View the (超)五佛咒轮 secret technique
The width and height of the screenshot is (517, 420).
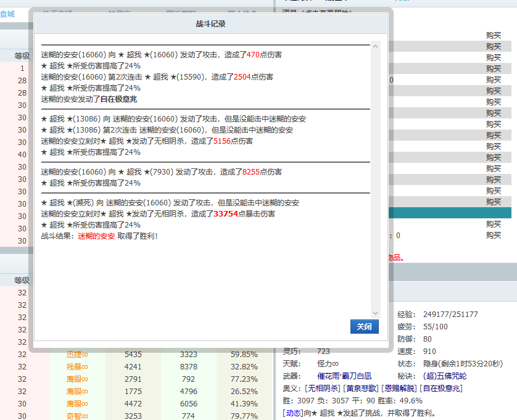point(445,376)
